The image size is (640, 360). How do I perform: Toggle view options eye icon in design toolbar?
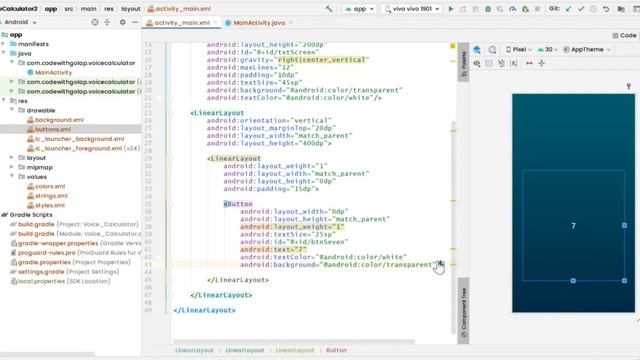pyautogui.click(x=477, y=63)
